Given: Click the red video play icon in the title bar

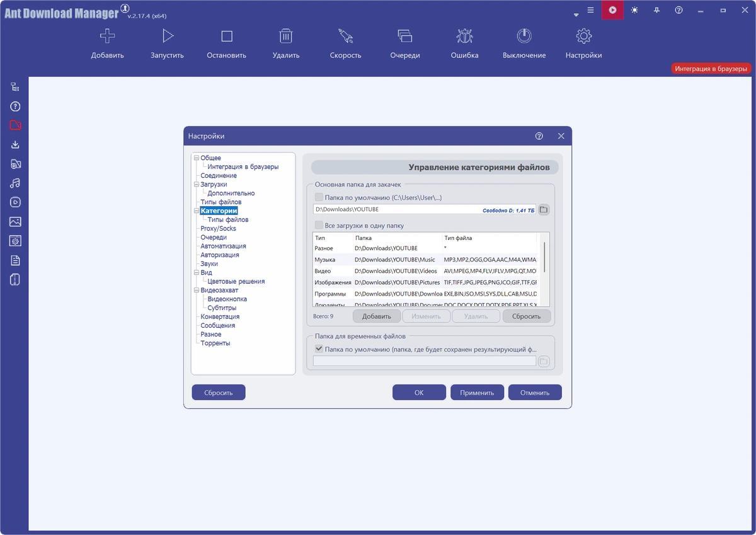Looking at the screenshot, I should pos(612,10).
